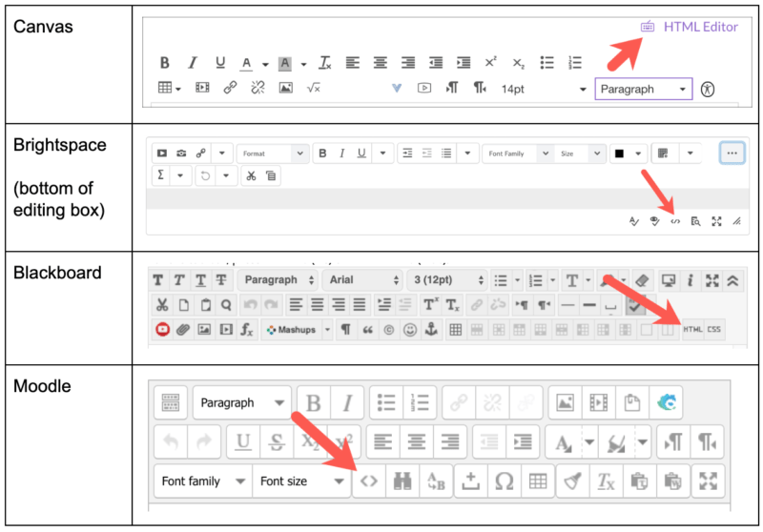Open Brightspace Format dropdown
Image resolution: width=763 pixels, height=532 pixels.
tap(273, 153)
